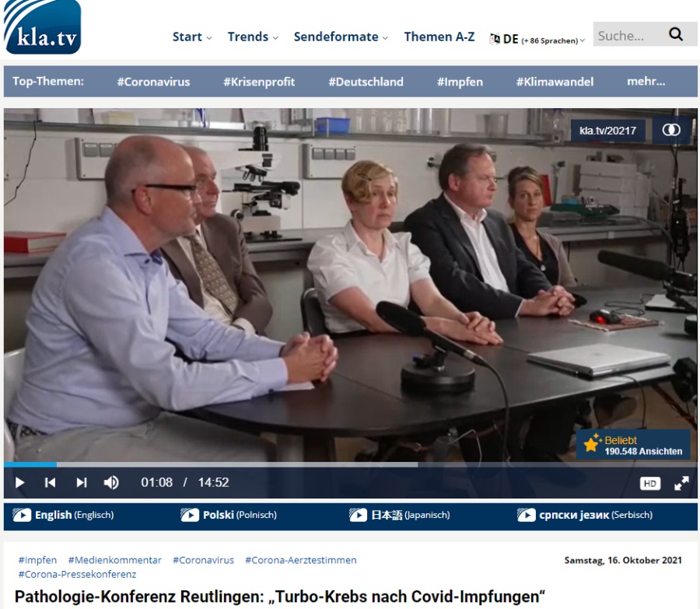The height and width of the screenshot is (609, 700).
Task: Skip to the previous video
Action: tap(51, 482)
